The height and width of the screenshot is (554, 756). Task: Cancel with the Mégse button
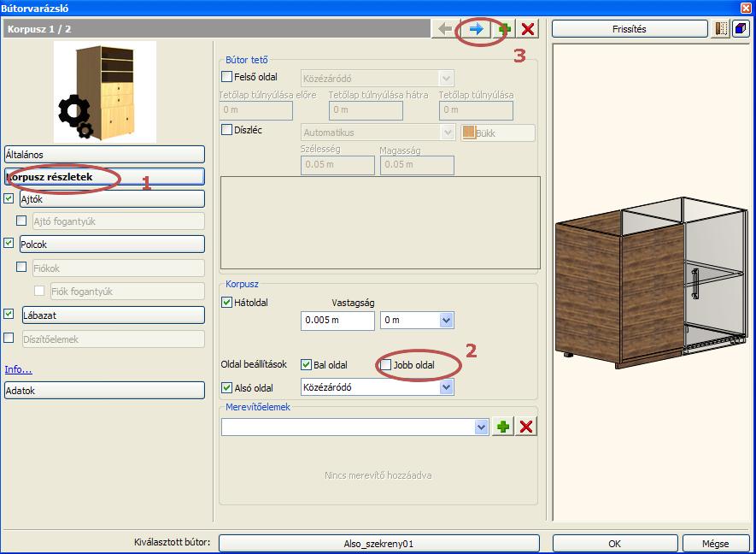click(716, 544)
